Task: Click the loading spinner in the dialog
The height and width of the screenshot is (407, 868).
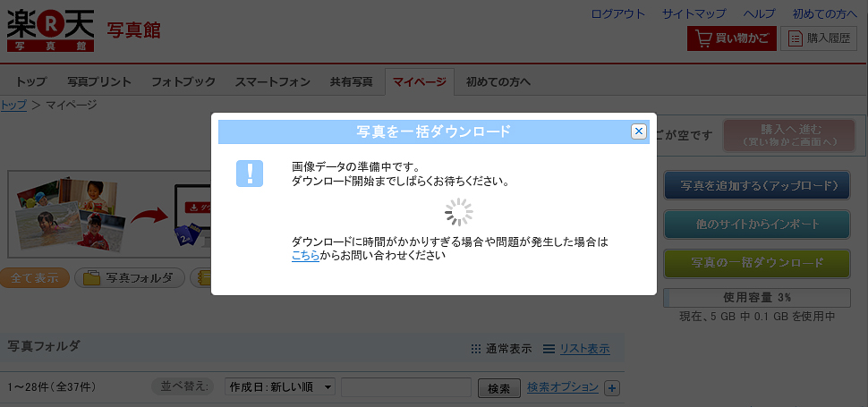Action: [x=458, y=212]
